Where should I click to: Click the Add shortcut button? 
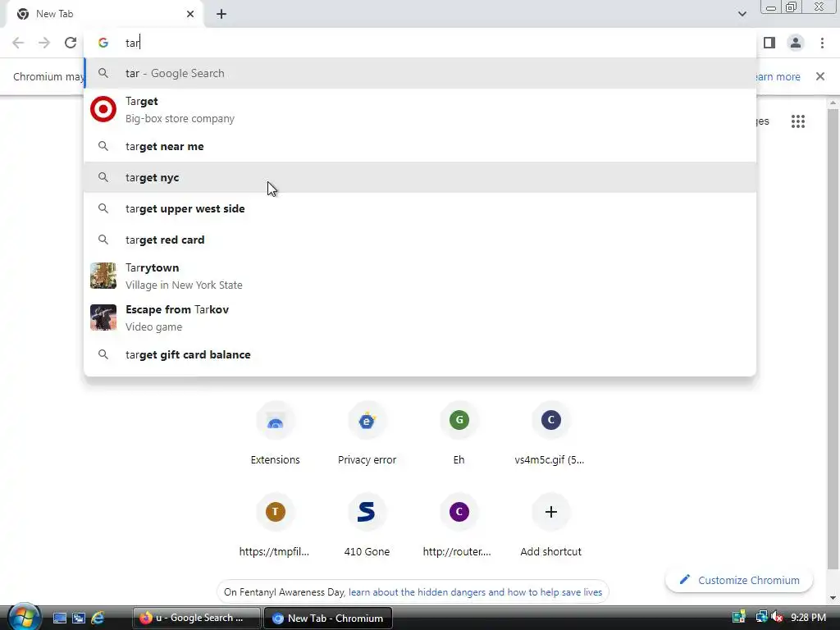pos(550,527)
